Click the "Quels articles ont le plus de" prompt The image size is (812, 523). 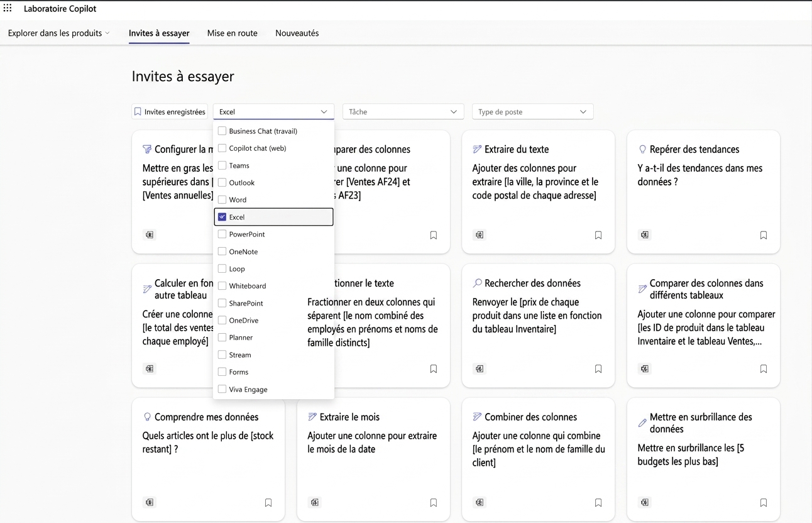(x=208, y=443)
